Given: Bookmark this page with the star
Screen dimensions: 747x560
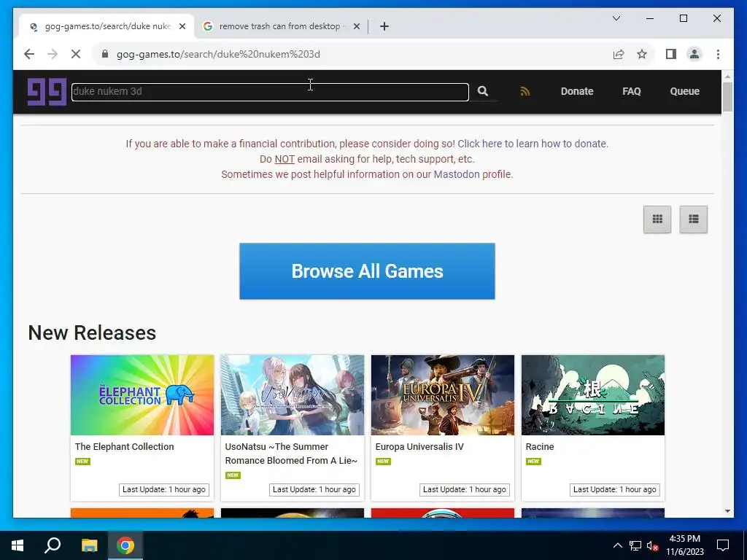Looking at the screenshot, I should [642, 54].
